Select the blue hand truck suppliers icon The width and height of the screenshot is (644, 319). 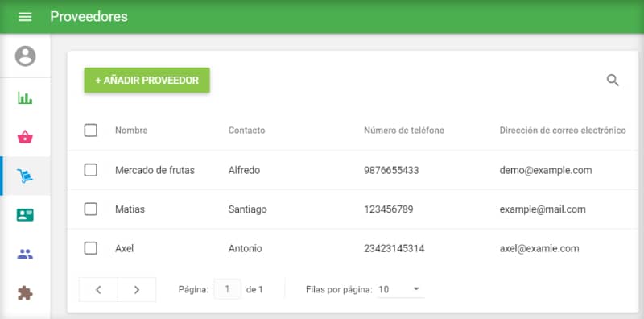25,176
